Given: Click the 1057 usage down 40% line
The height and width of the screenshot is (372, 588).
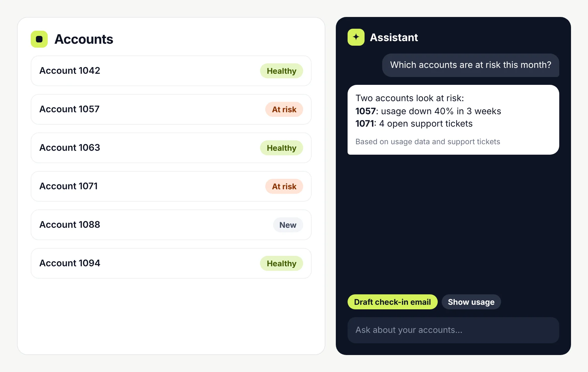Looking at the screenshot, I should pos(428,111).
